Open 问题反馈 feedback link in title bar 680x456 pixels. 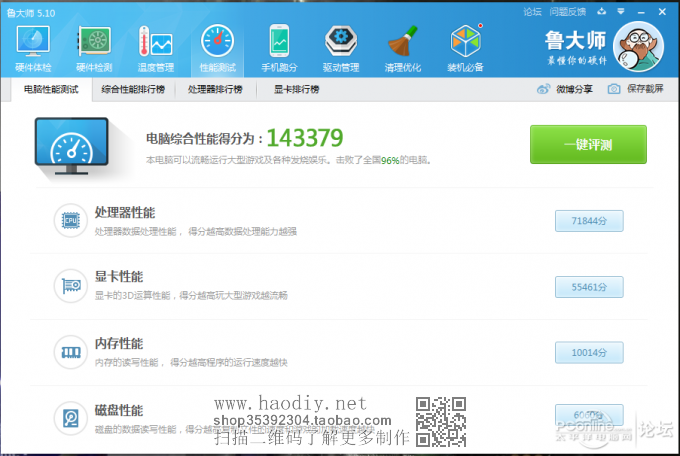568,10
